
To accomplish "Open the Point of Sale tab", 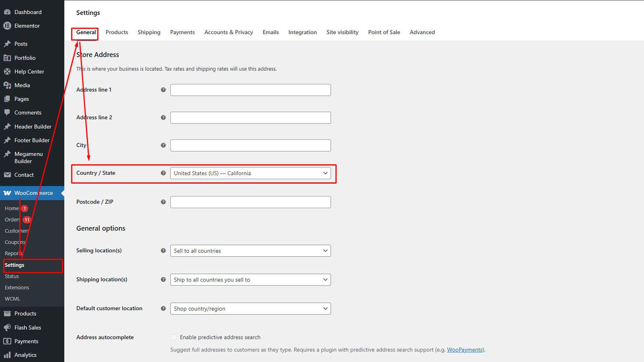I will tap(384, 32).
